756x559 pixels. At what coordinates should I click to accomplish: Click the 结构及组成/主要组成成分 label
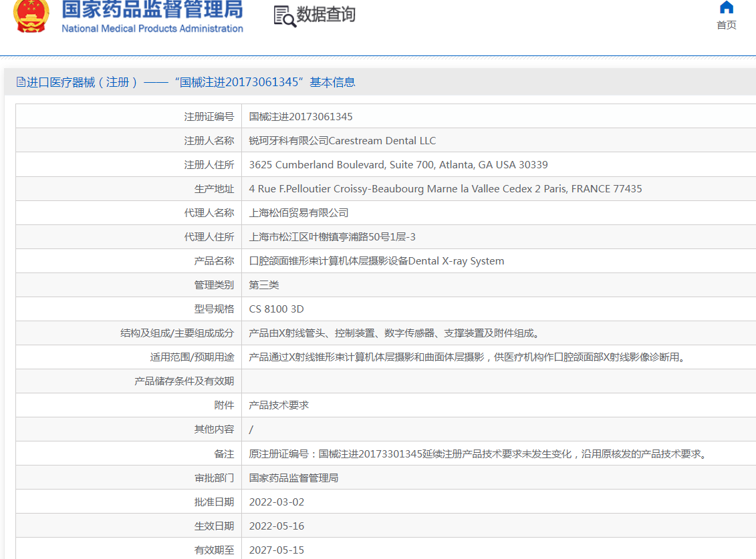[x=177, y=333]
